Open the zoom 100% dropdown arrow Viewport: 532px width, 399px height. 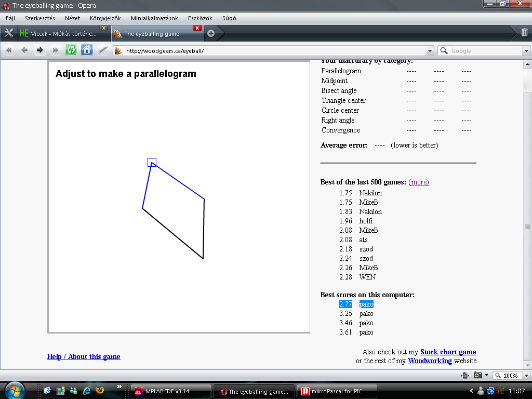(526, 376)
